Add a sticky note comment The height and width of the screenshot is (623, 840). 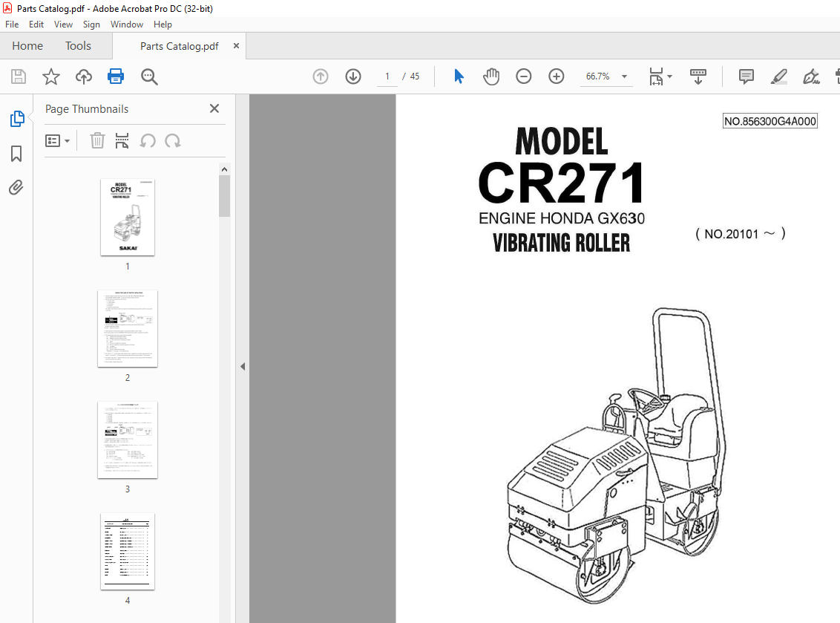pos(746,76)
